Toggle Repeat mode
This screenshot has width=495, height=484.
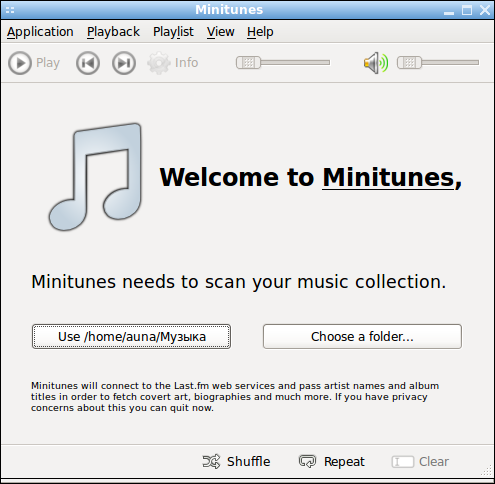click(x=332, y=462)
